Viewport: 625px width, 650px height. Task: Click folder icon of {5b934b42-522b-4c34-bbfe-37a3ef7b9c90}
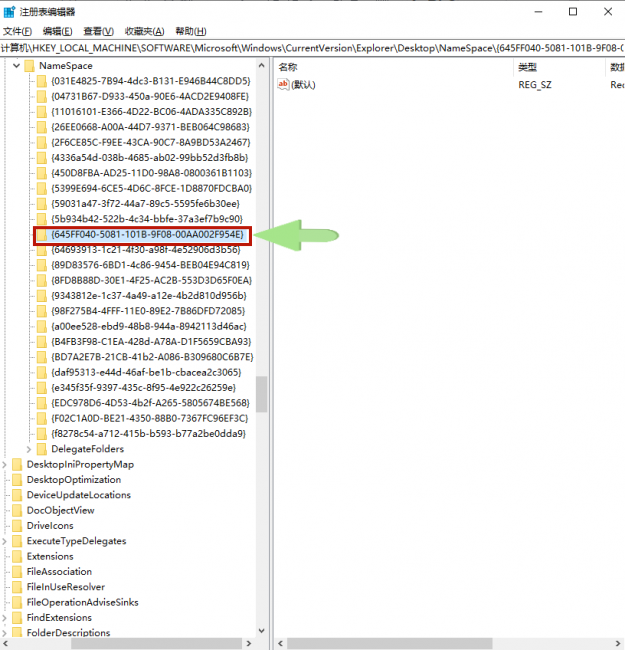pyautogui.click(x=41, y=219)
